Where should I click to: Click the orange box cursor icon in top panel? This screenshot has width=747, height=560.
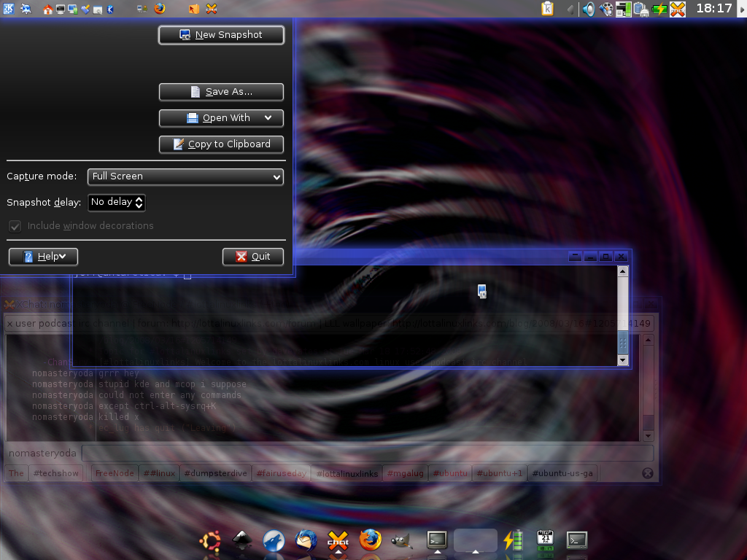point(194,9)
